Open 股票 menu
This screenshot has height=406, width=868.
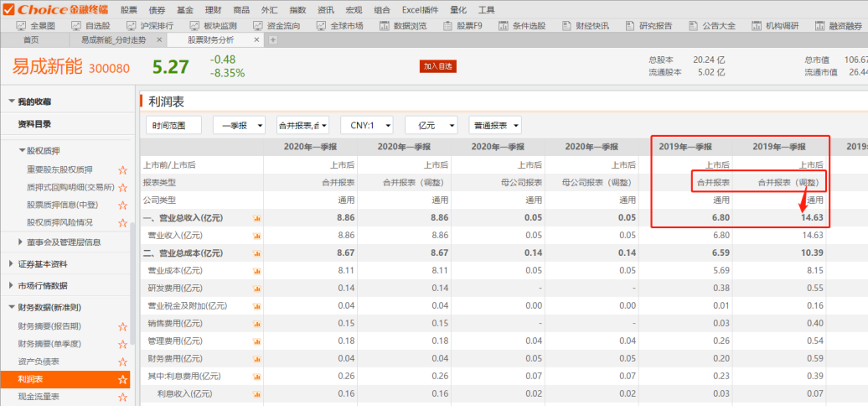(128, 9)
